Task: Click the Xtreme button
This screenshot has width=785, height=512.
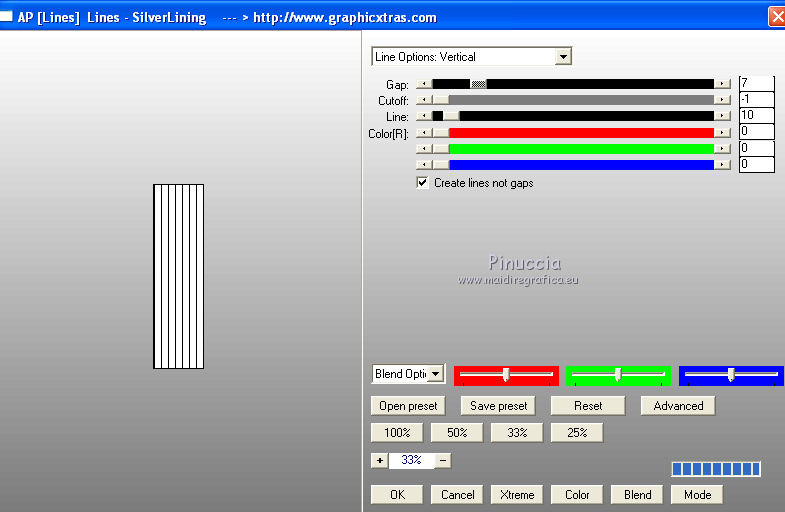Action: tap(517, 494)
